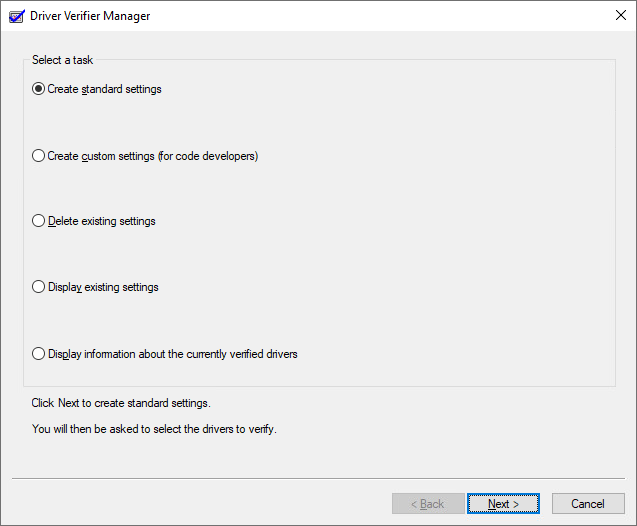Click the '(for code developers)' label text
637x526 pixels.
208,156
